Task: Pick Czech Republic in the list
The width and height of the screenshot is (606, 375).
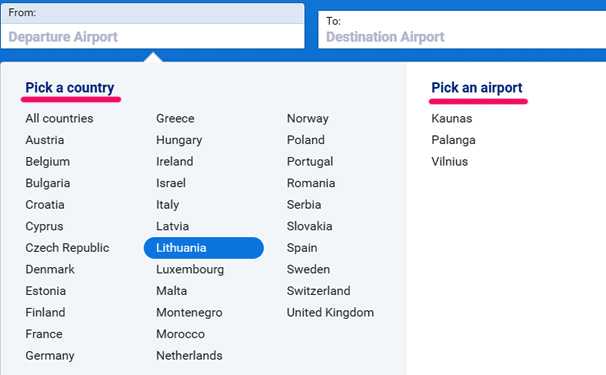Action: tap(67, 248)
